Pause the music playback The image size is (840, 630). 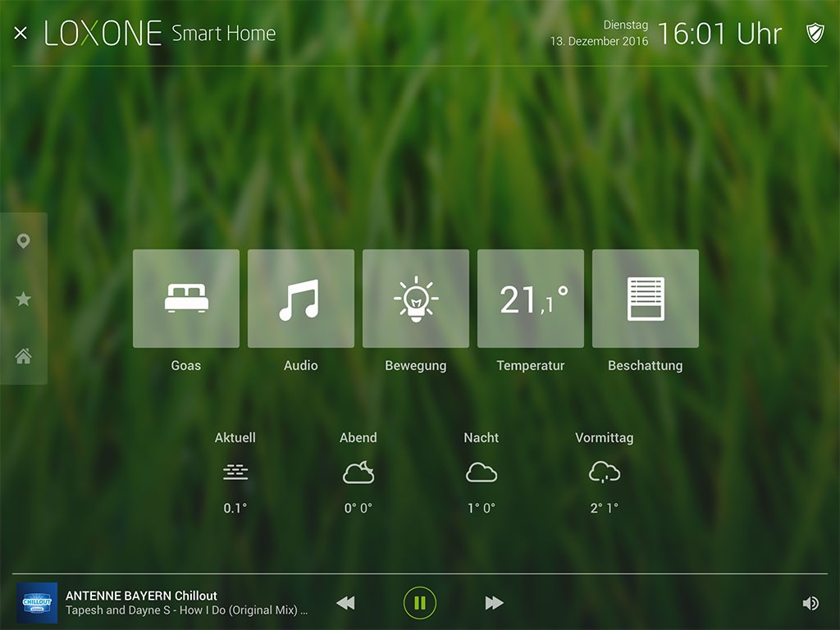tap(420, 603)
